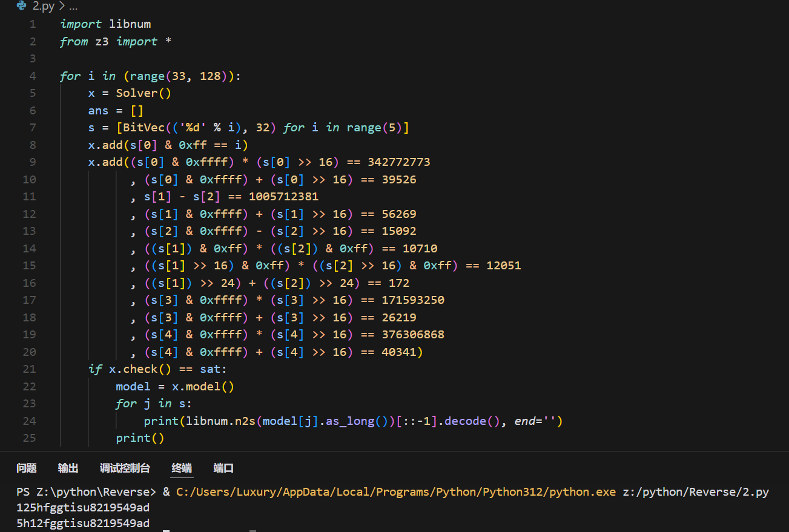Select line number 1 in the gutter
The image size is (789, 532).
tap(33, 24)
